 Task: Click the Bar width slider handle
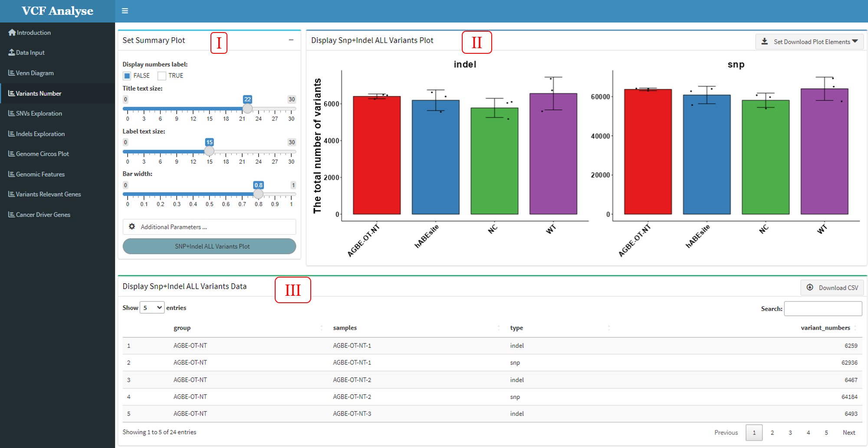[258, 194]
